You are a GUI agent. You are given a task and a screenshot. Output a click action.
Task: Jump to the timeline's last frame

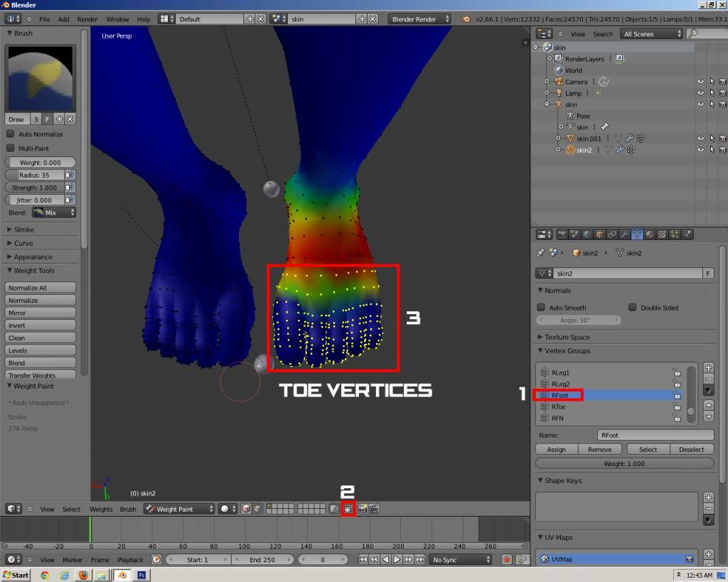(419, 560)
